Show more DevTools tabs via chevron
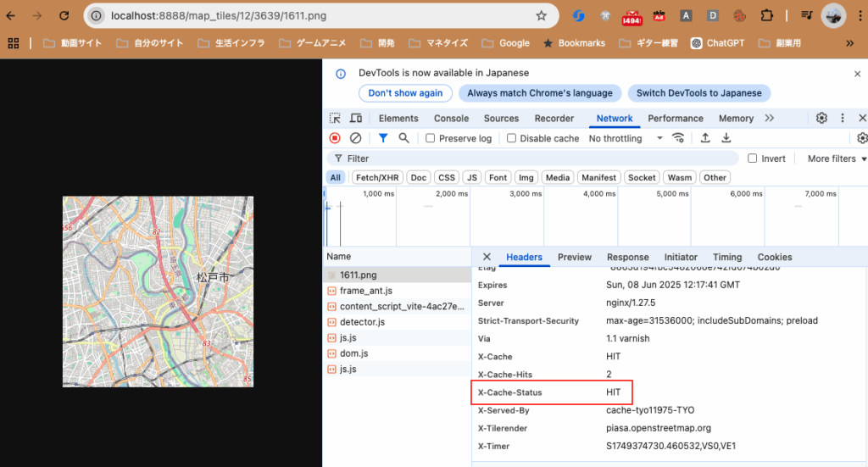The height and width of the screenshot is (467, 868). click(769, 119)
